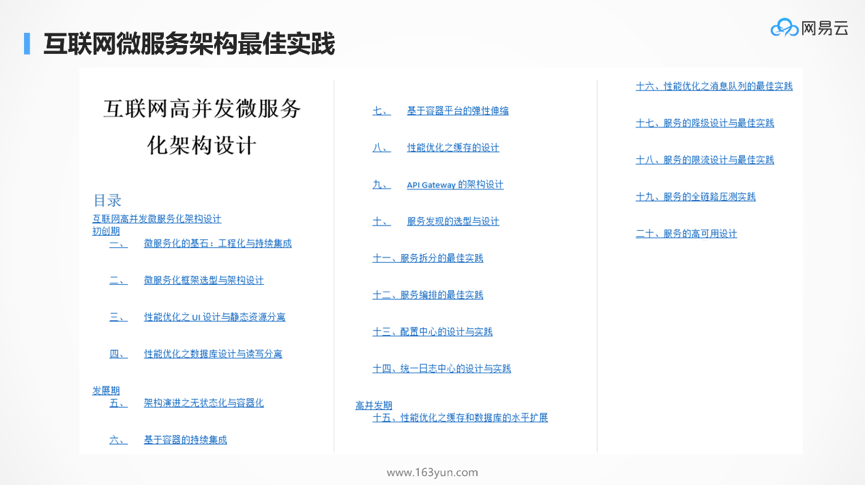Open chapter 一、微服务化的基石:工程化与持续集成
The image size is (865, 485).
coord(200,243)
